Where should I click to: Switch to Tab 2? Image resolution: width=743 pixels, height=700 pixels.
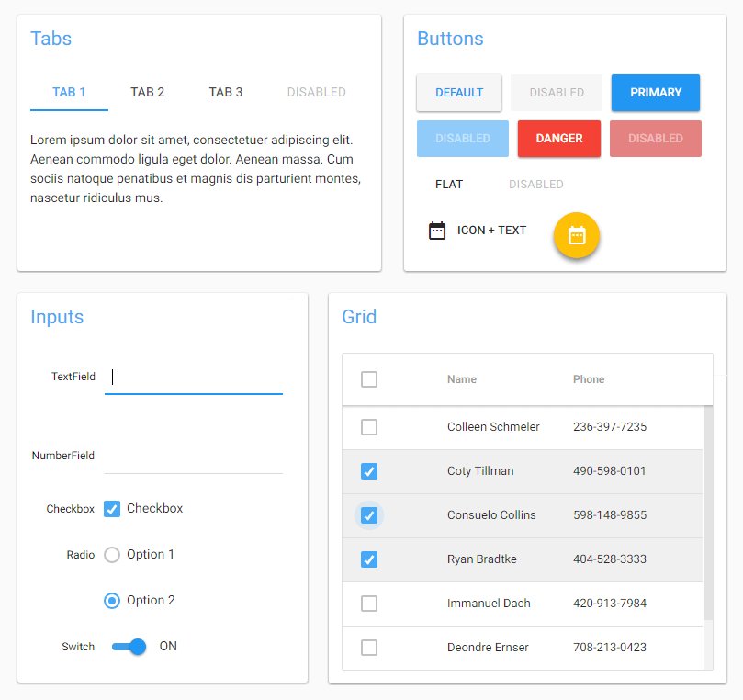(x=147, y=92)
